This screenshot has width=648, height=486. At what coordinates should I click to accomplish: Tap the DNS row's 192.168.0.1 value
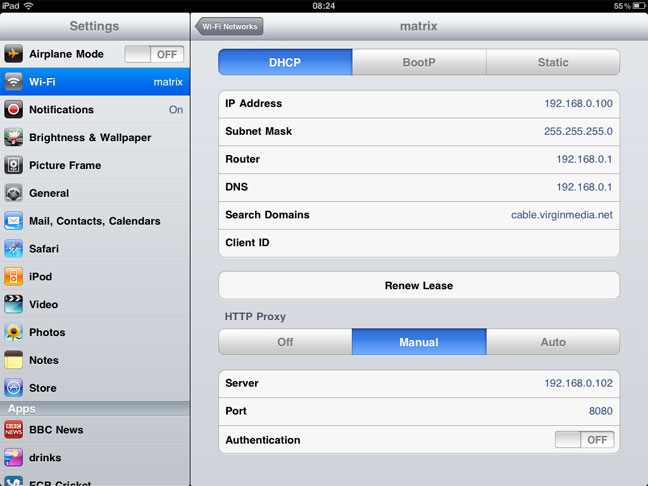584,187
